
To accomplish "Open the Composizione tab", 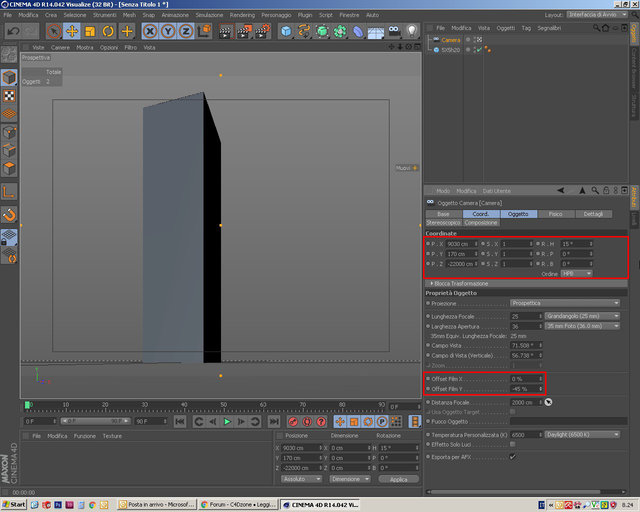I will pos(481,223).
